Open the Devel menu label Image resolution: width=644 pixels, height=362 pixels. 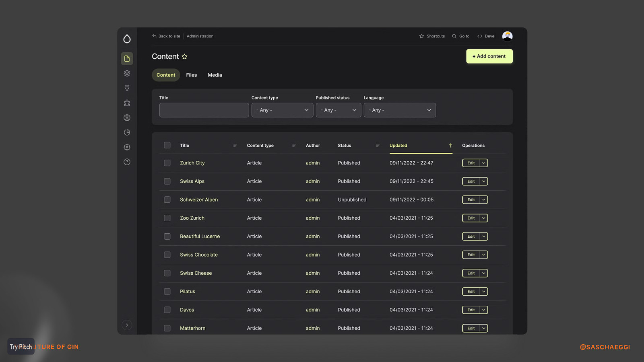click(x=490, y=36)
